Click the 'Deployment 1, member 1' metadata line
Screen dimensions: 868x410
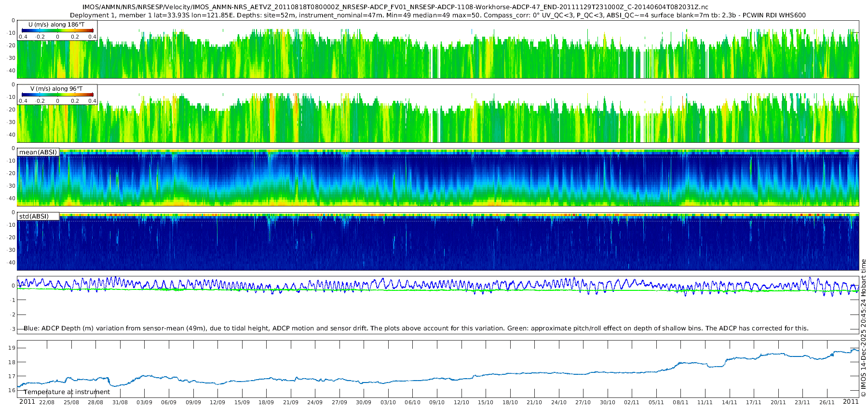tap(438, 15)
